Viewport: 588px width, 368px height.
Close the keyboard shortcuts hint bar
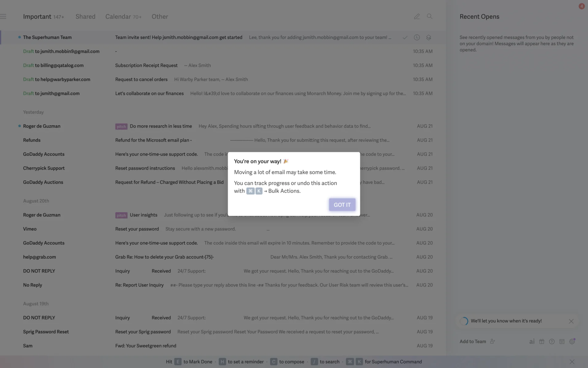[572, 362]
